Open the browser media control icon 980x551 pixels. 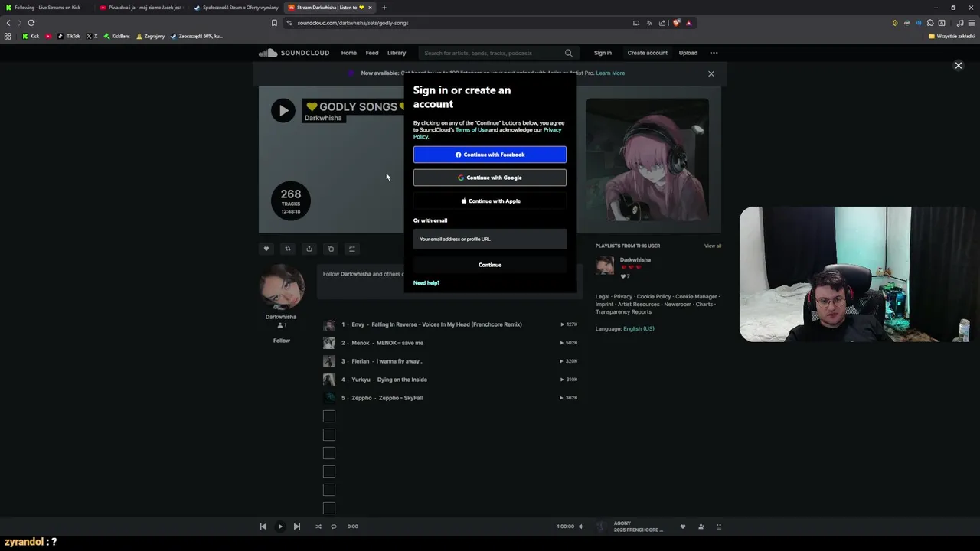point(960,23)
